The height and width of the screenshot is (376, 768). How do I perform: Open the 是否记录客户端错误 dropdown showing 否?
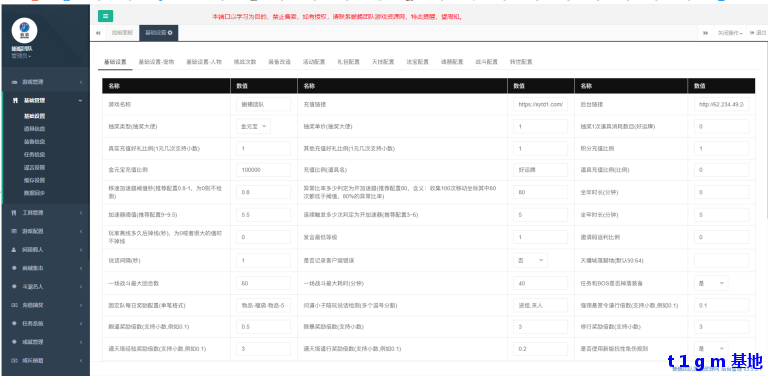click(530, 260)
